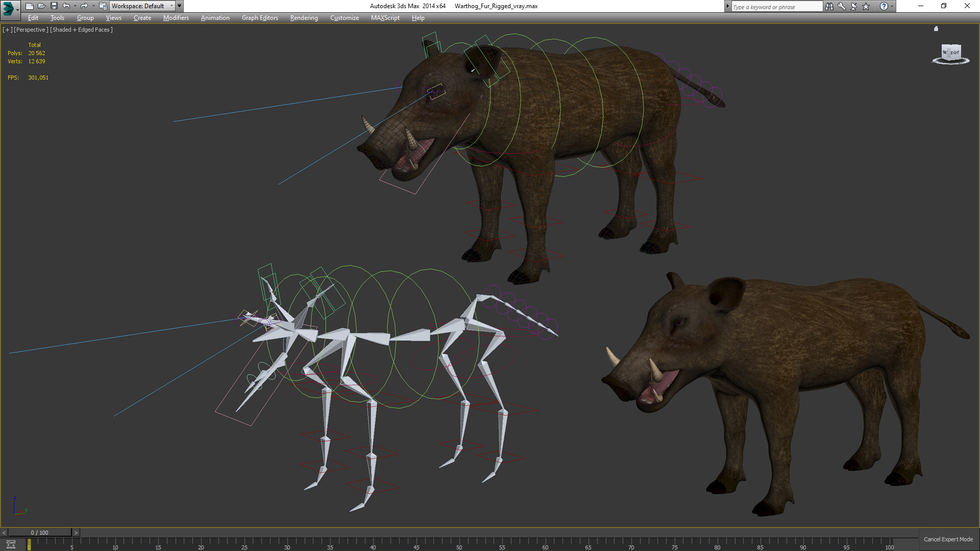Save the file with floppy icon
Image resolution: width=980 pixels, height=551 pixels.
pyautogui.click(x=54, y=6)
